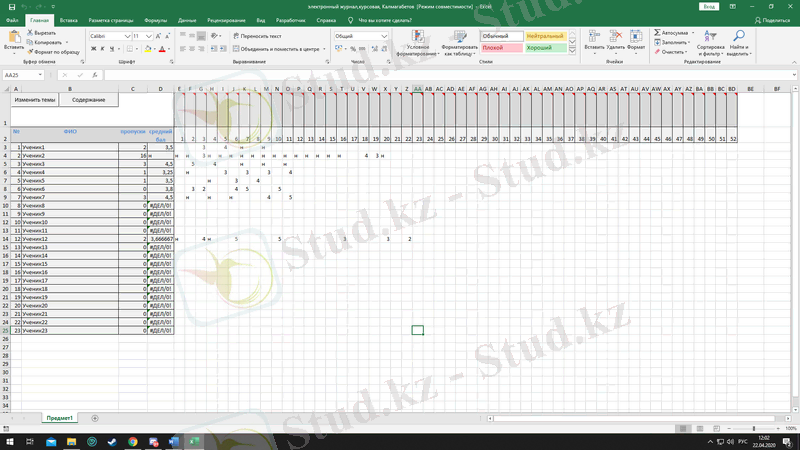This screenshot has height=450, width=800.
Task: Click the formula bar input field
Action: tap(448, 75)
